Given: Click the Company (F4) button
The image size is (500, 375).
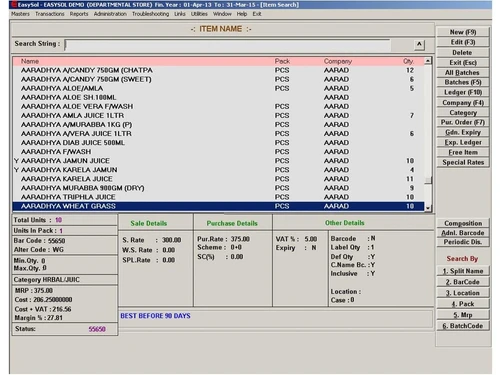Looking at the screenshot, I should pos(463,102).
